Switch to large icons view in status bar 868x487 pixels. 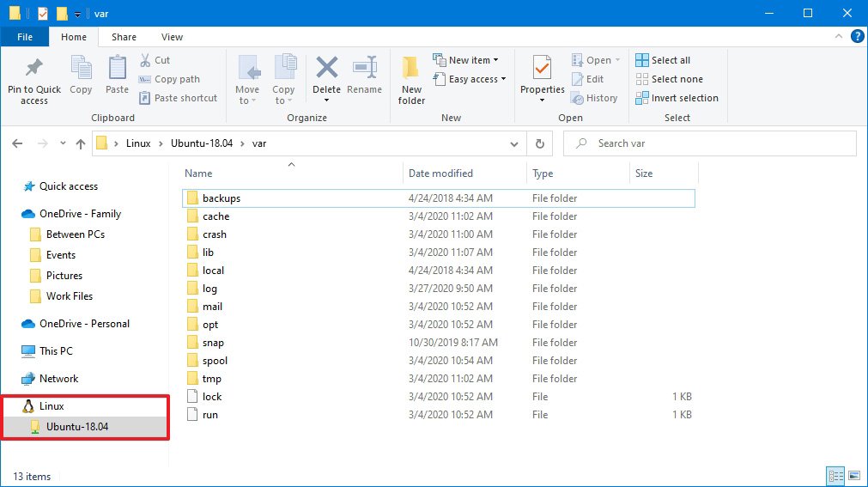click(853, 475)
